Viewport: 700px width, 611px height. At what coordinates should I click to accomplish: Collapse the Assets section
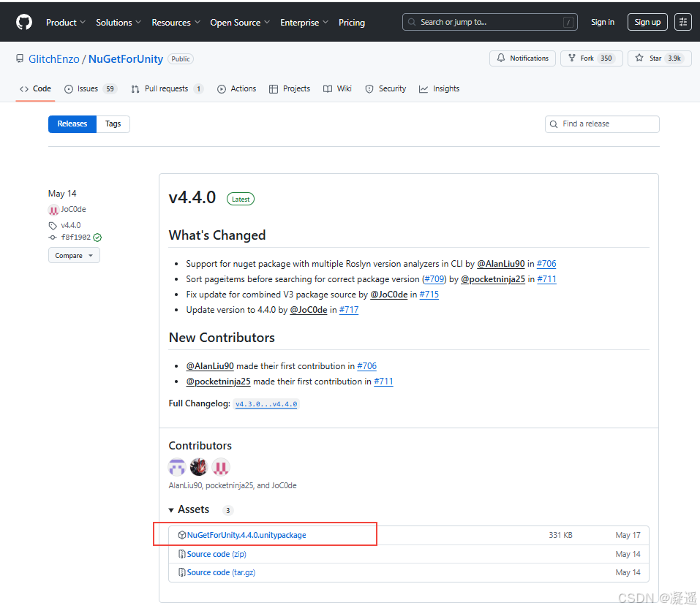[x=189, y=509]
